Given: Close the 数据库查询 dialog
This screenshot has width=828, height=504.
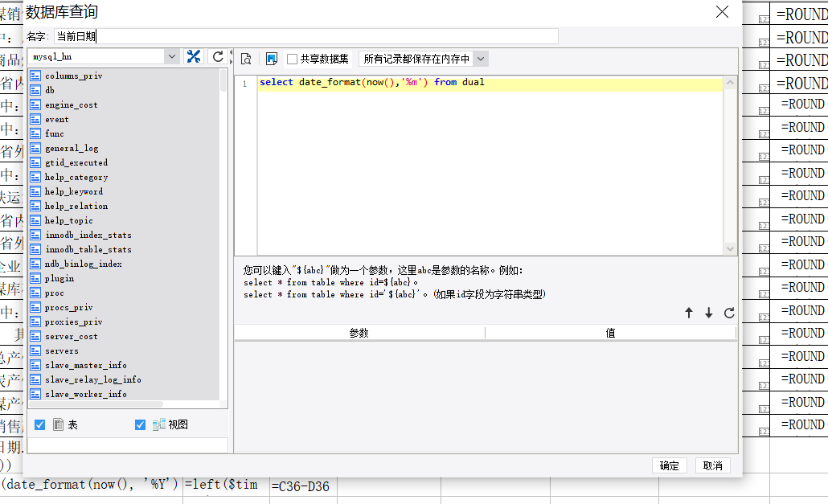Looking at the screenshot, I should [722, 11].
